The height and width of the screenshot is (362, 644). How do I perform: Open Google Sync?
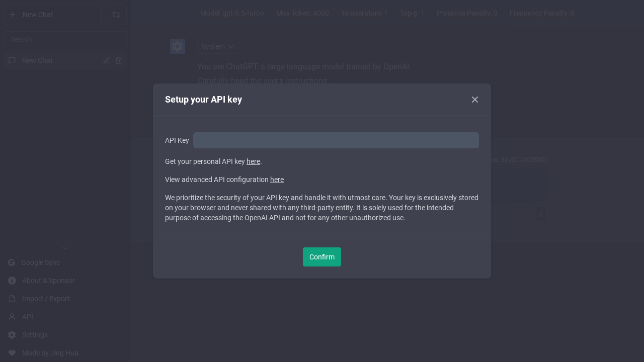(40, 262)
